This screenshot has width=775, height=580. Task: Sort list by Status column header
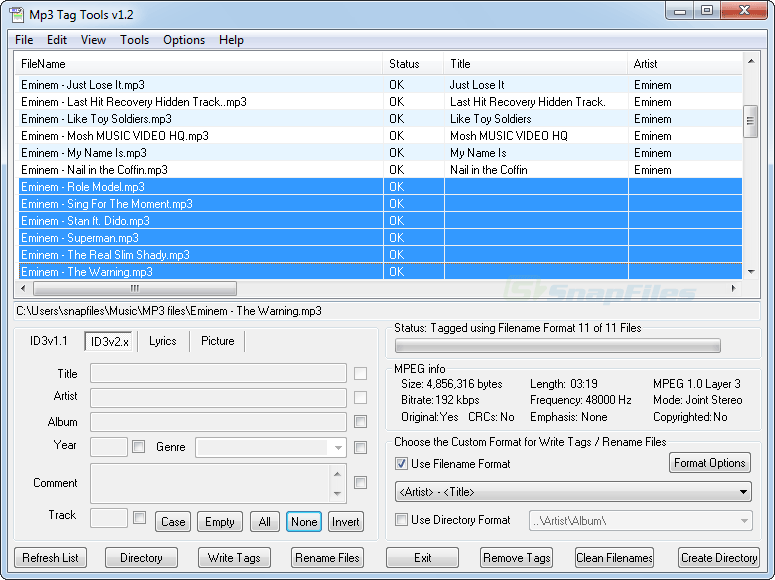point(413,64)
